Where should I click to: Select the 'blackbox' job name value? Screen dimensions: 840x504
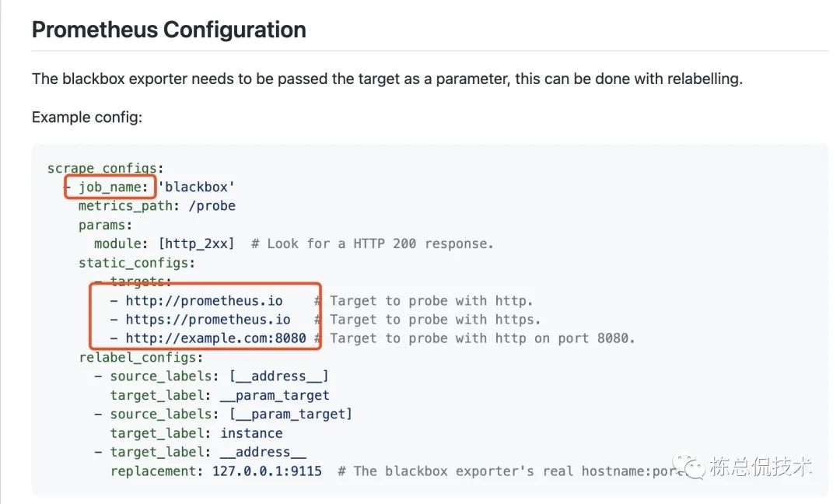pyautogui.click(x=196, y=187)
